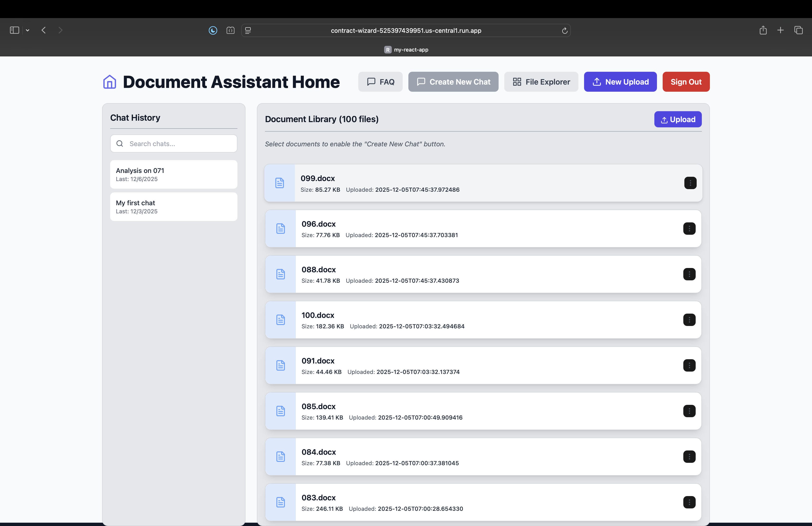Viewport: 812px width, 526px height.
Task: Open three-dot menu for 099.docx
Action: [690, 183]
